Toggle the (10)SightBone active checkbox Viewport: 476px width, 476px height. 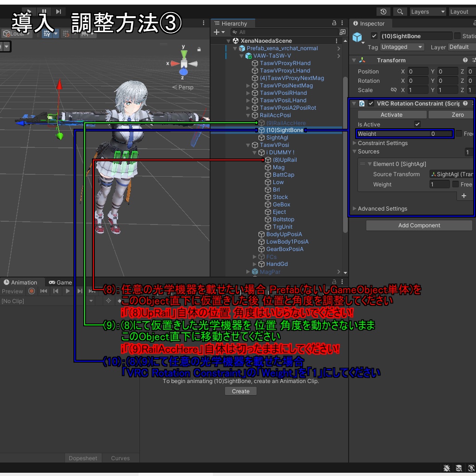(x=374, y=36)
